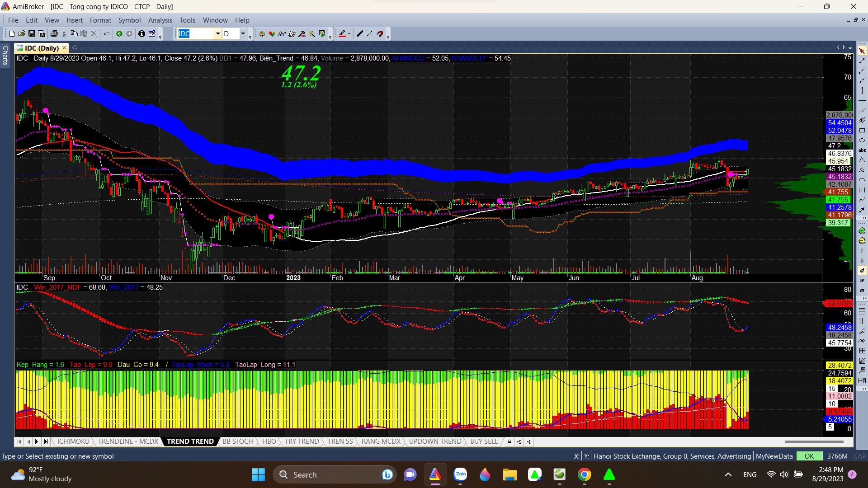The image size is (868, 488).
Task: Switch to the BUY SELL sheet tab
Action: pyautogui.click(x=484, y=441)
